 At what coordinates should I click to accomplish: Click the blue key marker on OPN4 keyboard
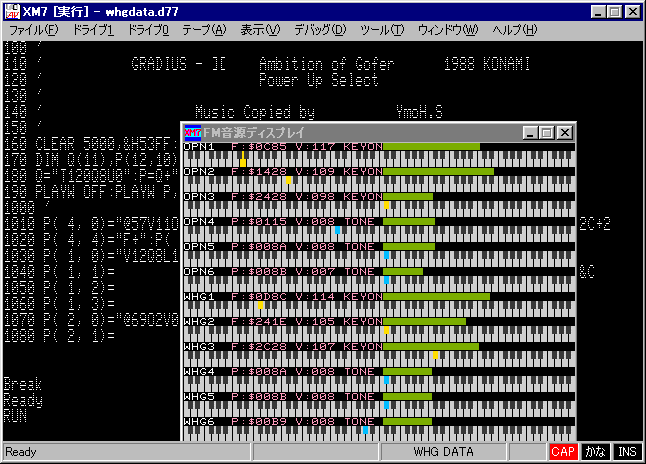pos(337,230)
